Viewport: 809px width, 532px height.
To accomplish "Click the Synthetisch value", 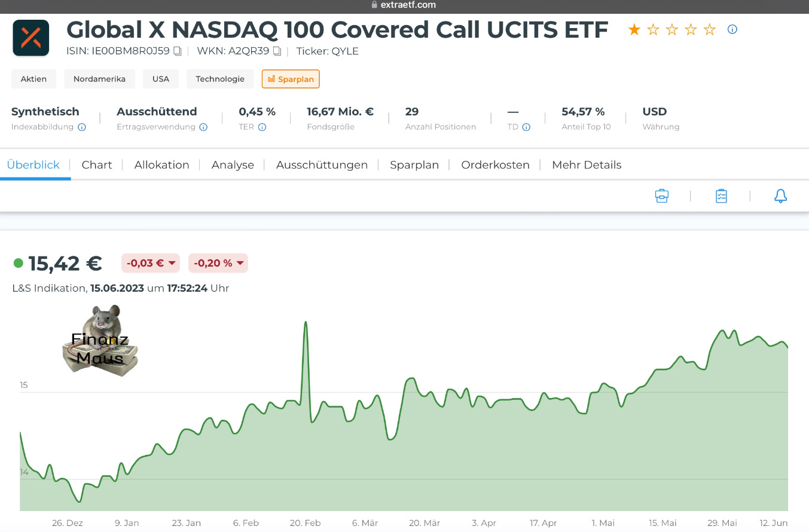I will (x=45, y=112).
